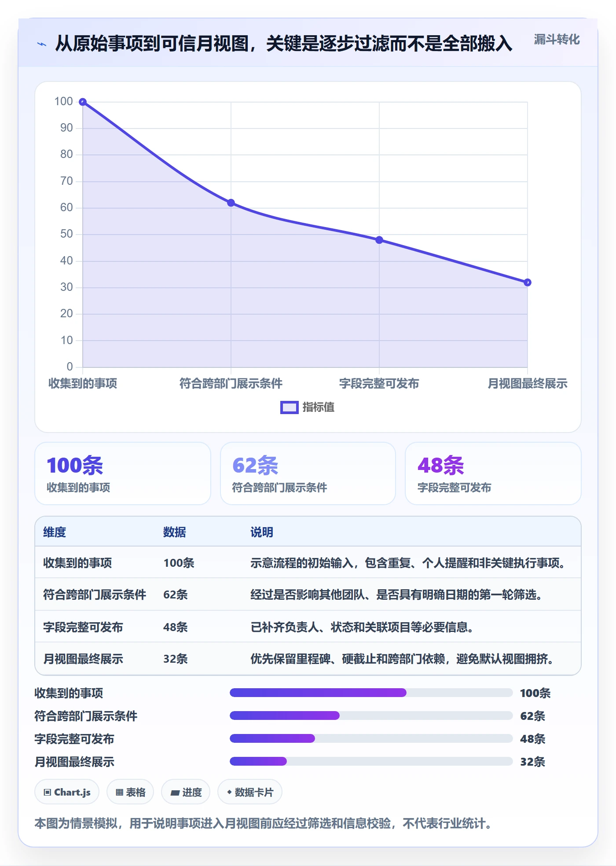Screen dimensions: 616x866
Task: Open the "62条" summary card
Action: coord(308,473)
